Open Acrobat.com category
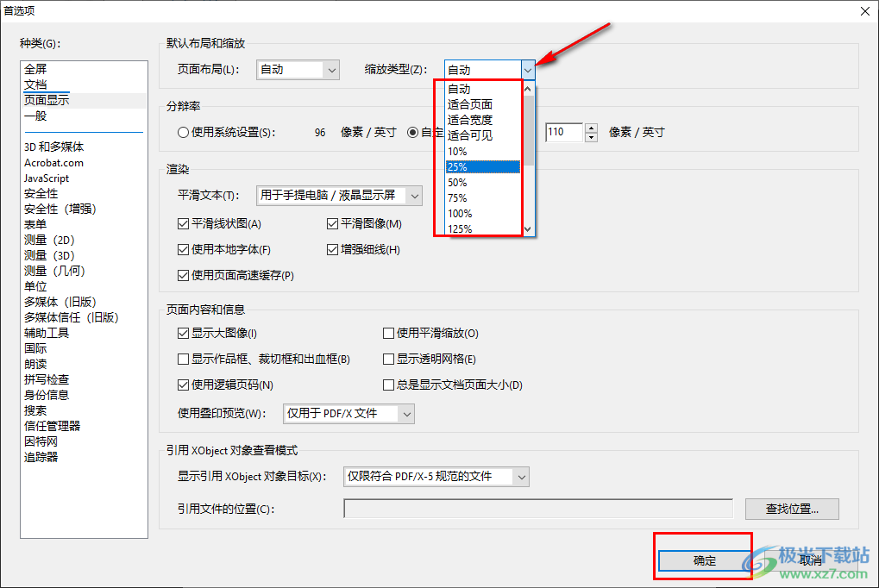879x588 pixels. [53, 163]
